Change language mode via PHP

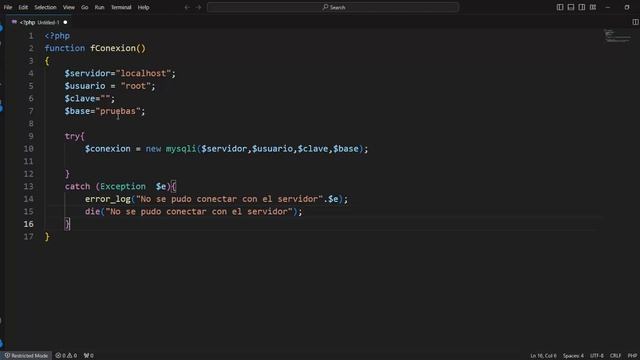(632, 356)
